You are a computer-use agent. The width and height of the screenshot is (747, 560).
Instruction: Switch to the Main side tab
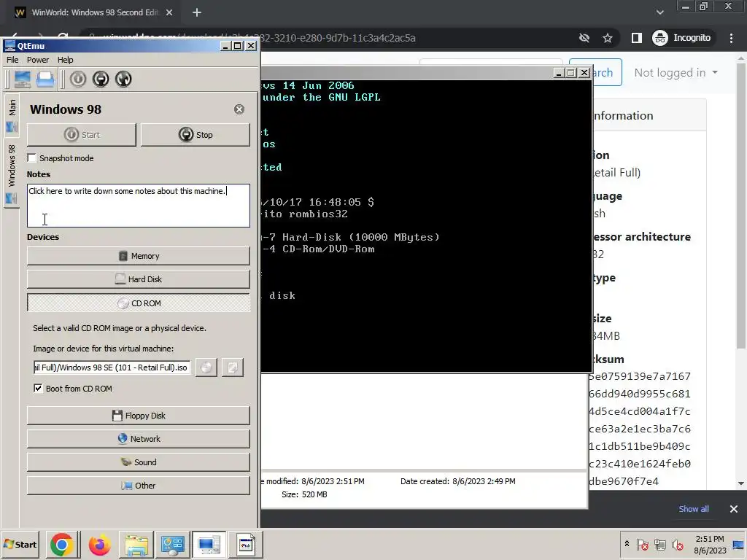(x=12, y=114)
